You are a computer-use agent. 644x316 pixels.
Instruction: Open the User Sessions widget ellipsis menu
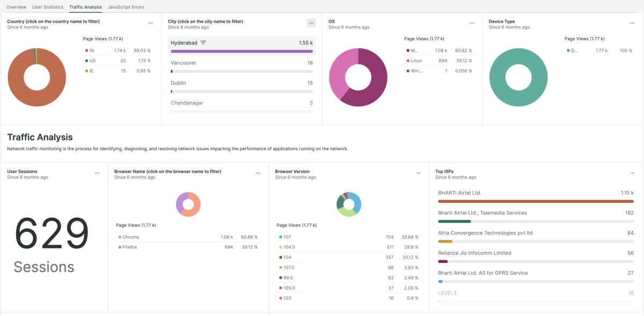coord(97,173)
